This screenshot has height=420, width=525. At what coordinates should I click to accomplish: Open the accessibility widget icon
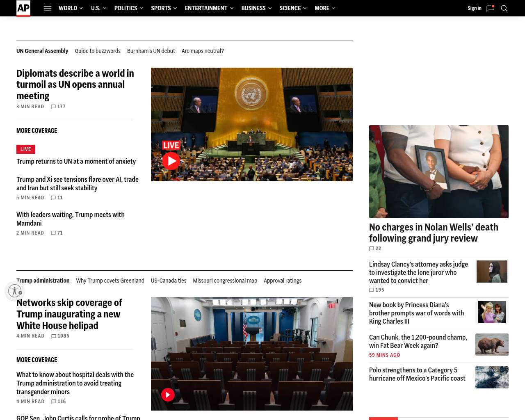click(x=15, y=291)
